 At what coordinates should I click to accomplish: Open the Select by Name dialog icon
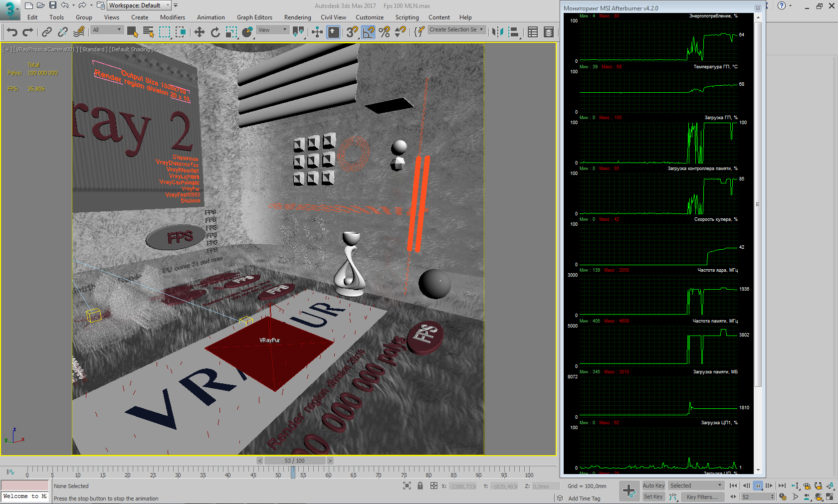click(148, 32)
